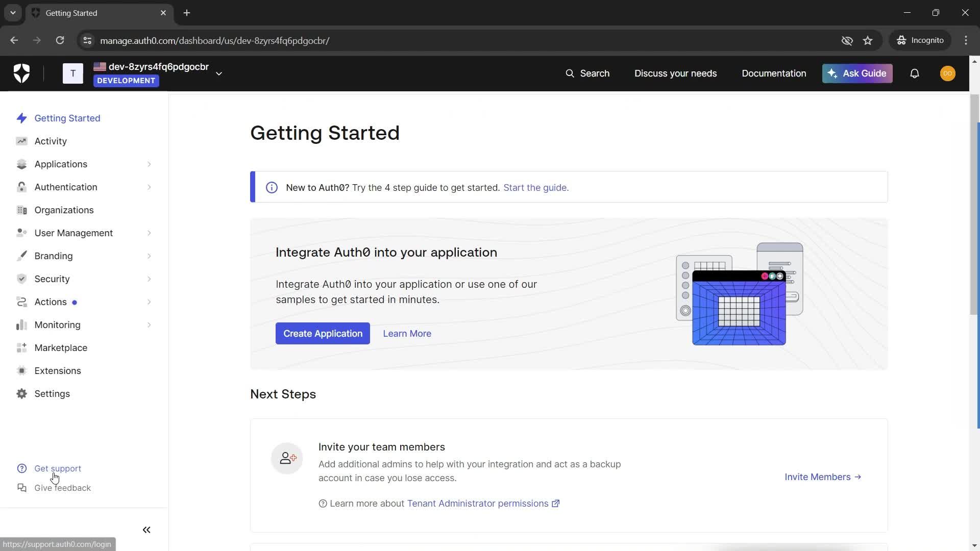Open a new browser tab
980x551 pixels.
pyautogui.click(x=187, y=13)
